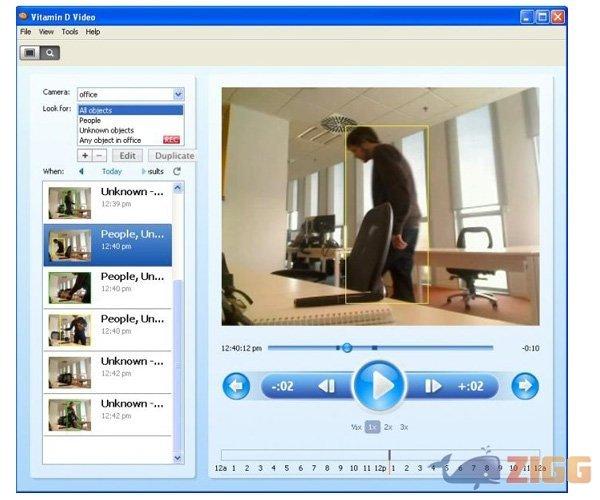Remove the rule with minus button
600x500 pixels.
(98, 155)
